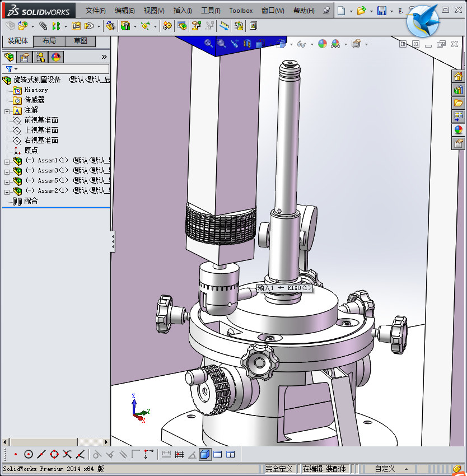Click the 自定义 status bar button
Image resolution: width=467 pixels, height=476 pixels.
point(385,468)
